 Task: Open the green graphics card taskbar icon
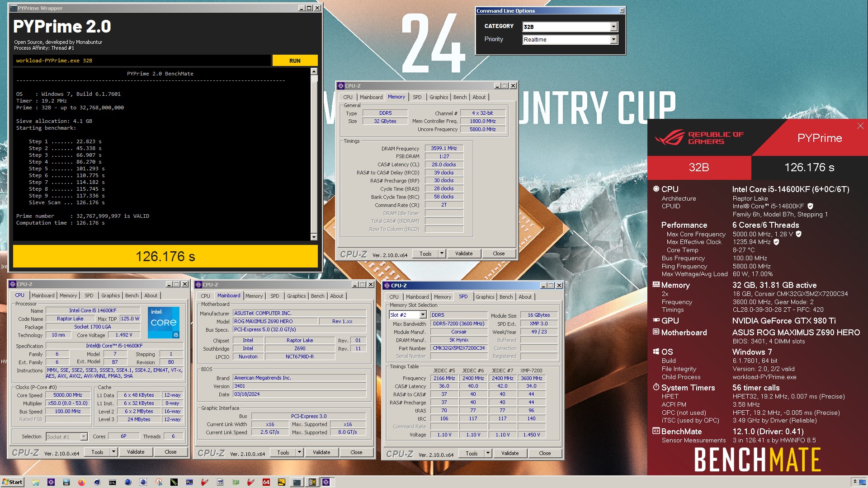[236, 482]
